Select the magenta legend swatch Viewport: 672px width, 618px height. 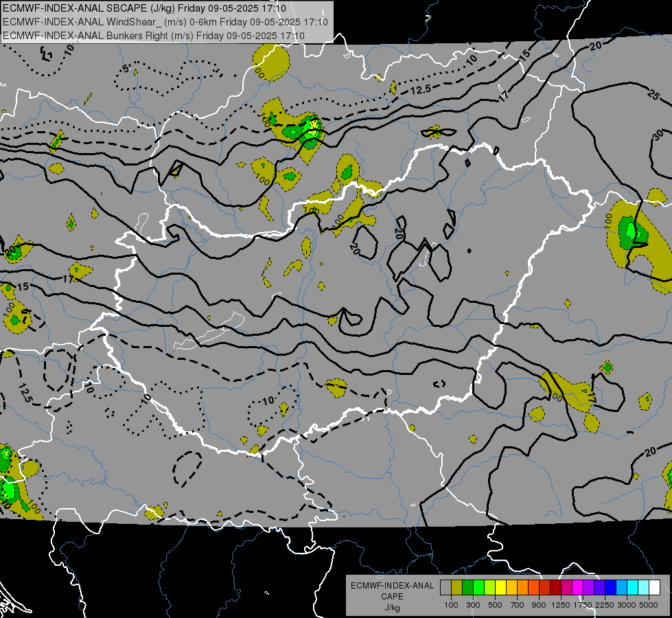(x=578, y=588)
